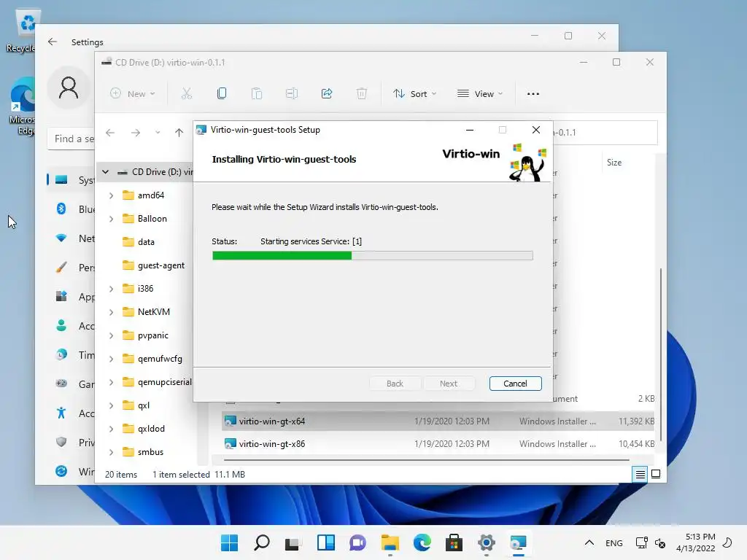Open Microsoft Store from taskbar

[454, 542]
